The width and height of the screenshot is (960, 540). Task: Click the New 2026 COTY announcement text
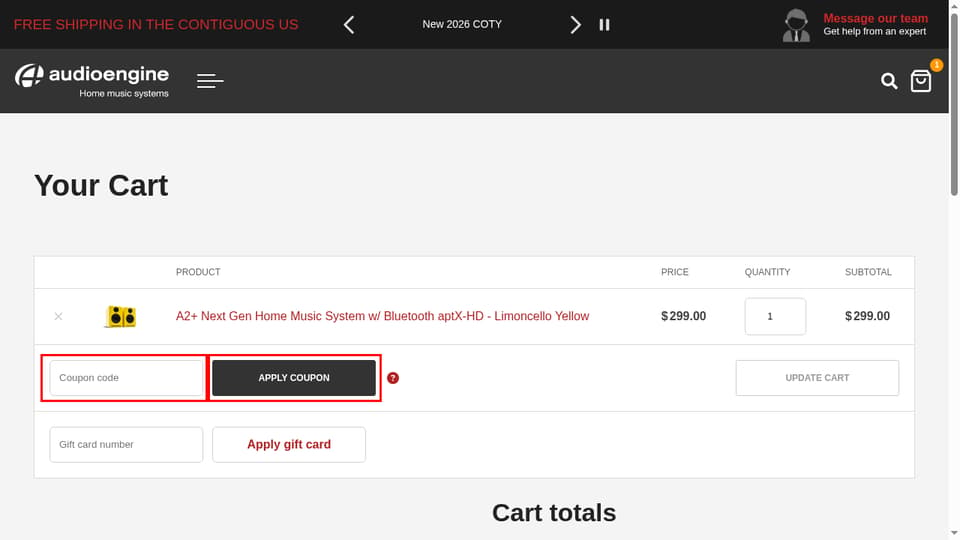click(x=462, y=24)
